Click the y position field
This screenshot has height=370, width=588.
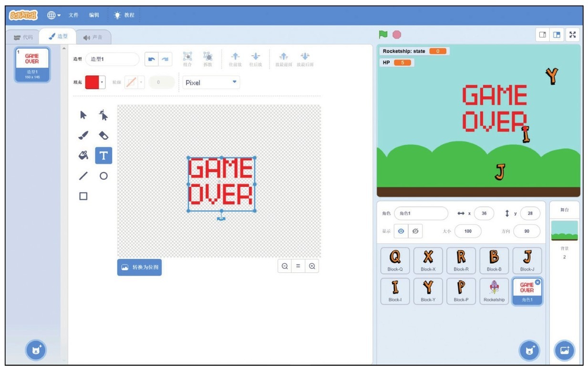[530, 214]
